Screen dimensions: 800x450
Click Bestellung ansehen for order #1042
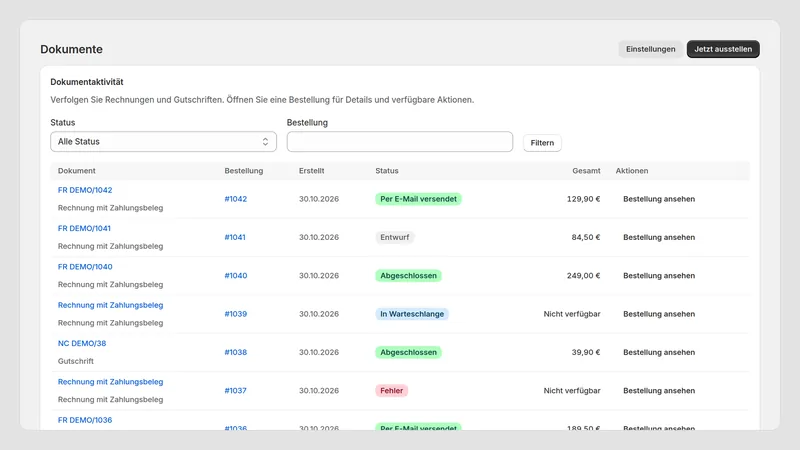pos(659,199)
